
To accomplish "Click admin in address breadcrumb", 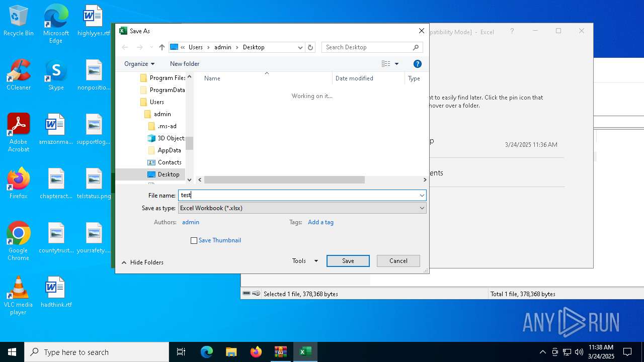I will click(223, 47).
